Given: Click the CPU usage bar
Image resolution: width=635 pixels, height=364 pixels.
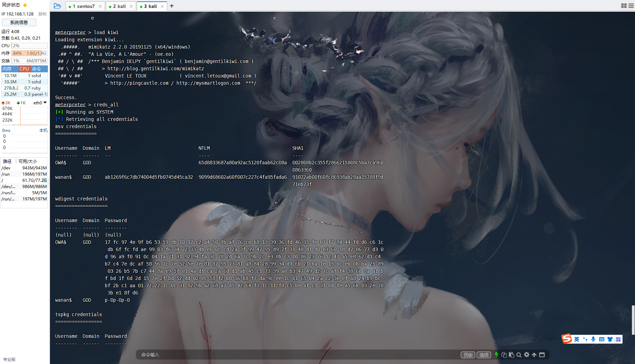Looking at the screenshot, I should coord(29,45).
